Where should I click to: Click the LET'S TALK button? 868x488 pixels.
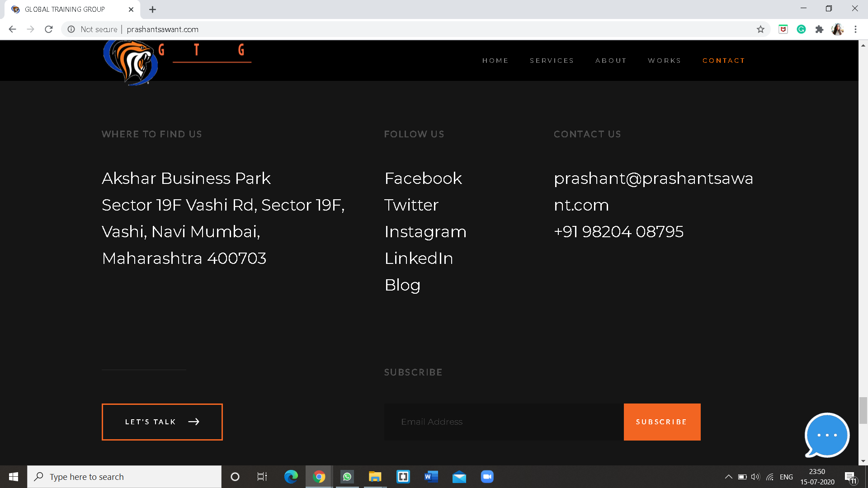point(162,422)
